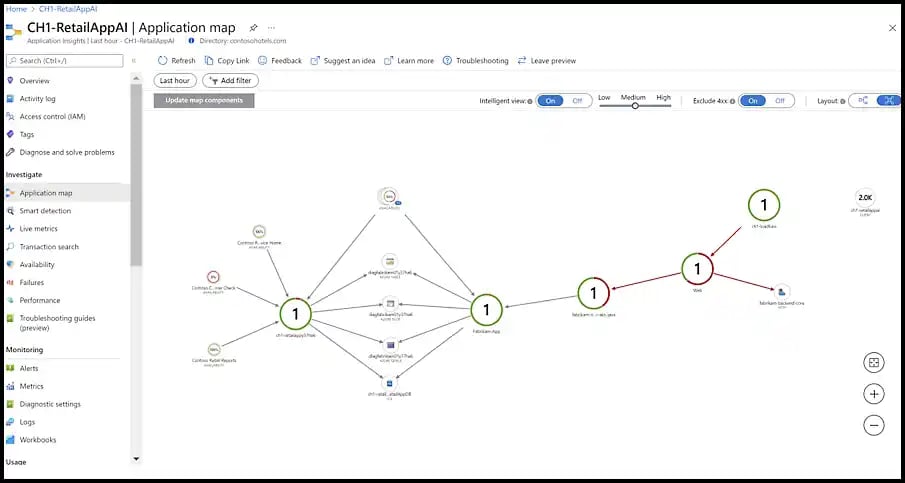Set Exclude 4xx to Off
The width and height of the screenshot is (905, 483).
780,100
